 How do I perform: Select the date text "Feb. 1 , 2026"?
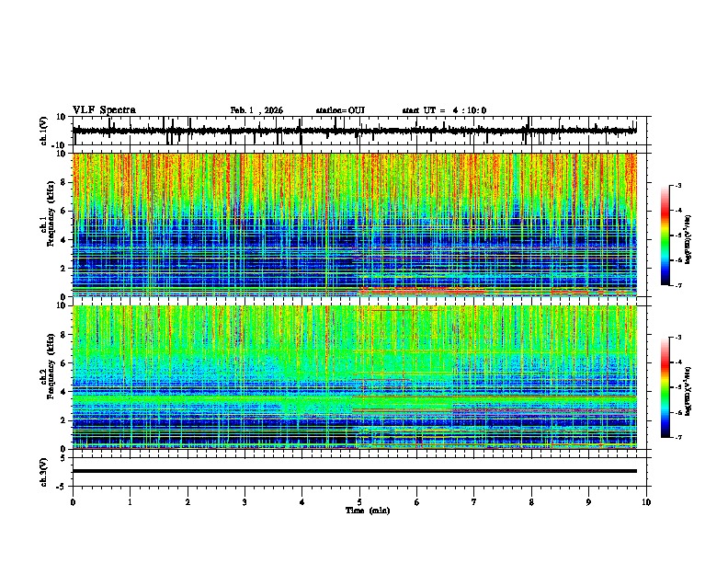256,110
